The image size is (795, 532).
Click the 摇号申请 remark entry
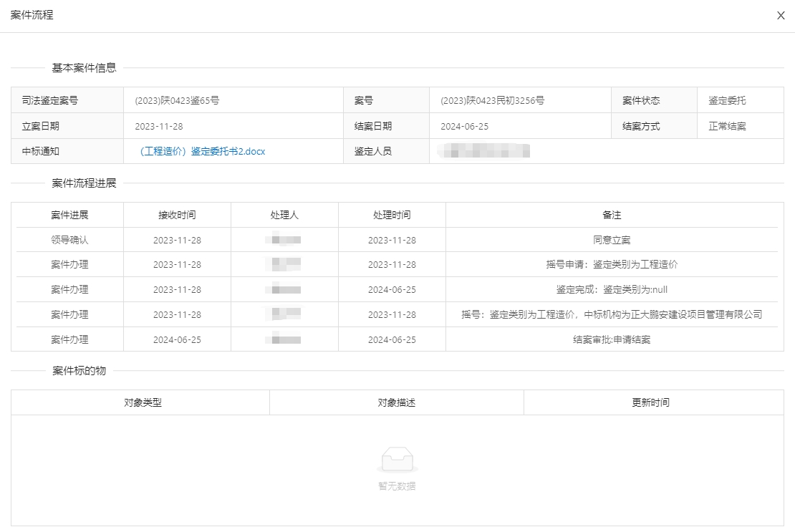pyautogui.click(x=612, y=264)
